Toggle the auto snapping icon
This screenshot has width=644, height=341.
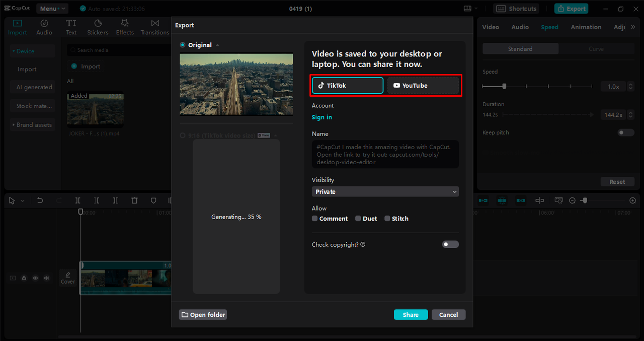[502, 200]
